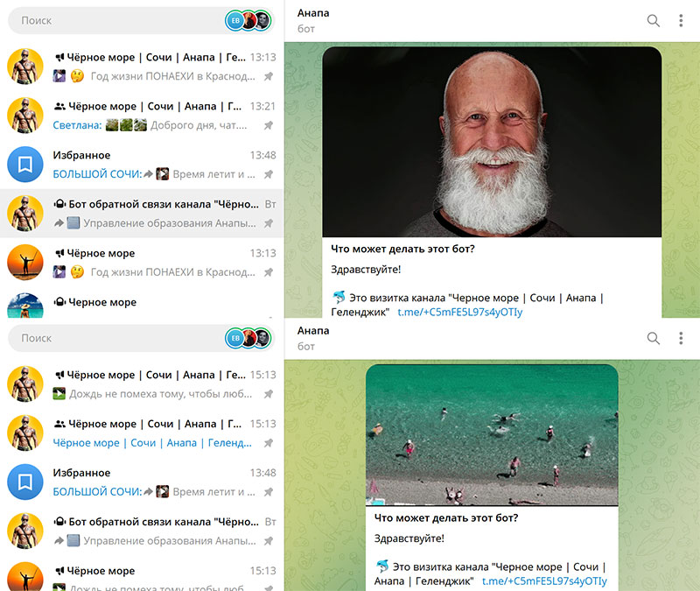Open three-dot menu above the beach photo
Screen dimensions: 700x591
681,338
